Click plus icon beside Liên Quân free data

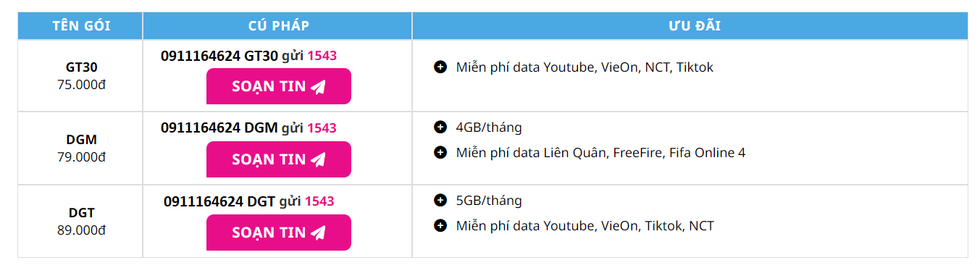(440, 152)
